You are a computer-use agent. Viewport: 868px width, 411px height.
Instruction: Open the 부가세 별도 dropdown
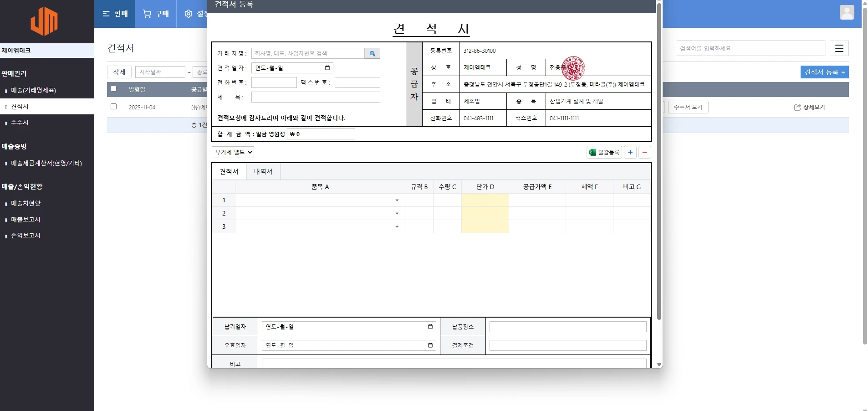(x=233, y=152)
